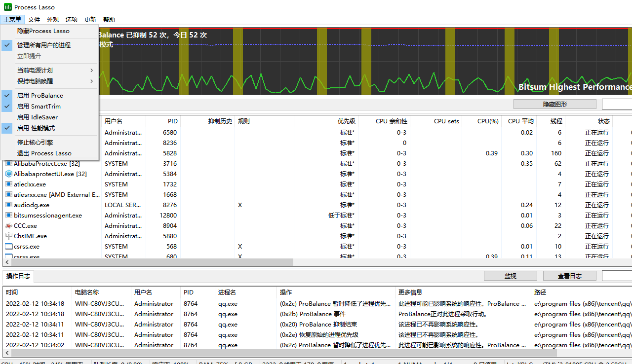Toggle 启用 性能模式 option

(x=49, y=128)
